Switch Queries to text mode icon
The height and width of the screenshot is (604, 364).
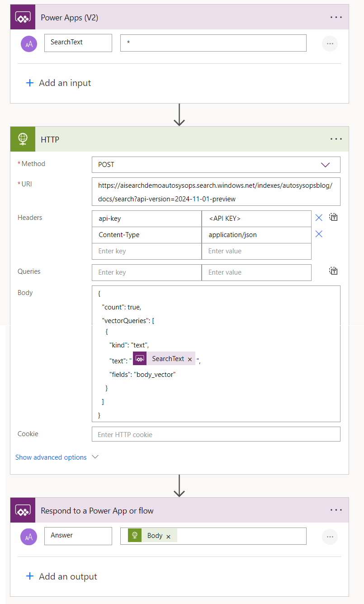coord(334,271)
